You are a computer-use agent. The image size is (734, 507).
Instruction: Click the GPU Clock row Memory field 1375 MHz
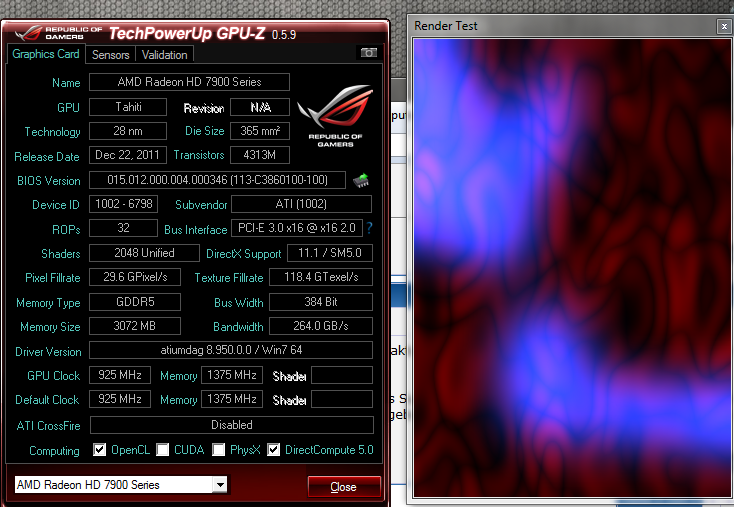(x=232, y=375)
